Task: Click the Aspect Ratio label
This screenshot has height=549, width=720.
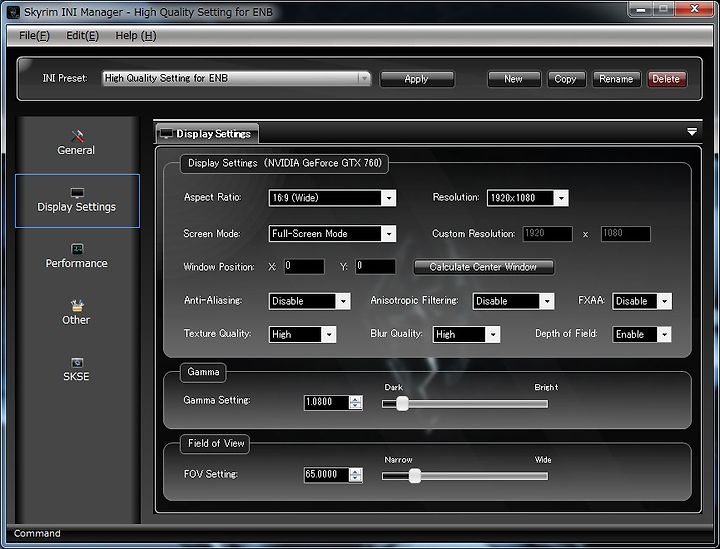Action: 213,197
